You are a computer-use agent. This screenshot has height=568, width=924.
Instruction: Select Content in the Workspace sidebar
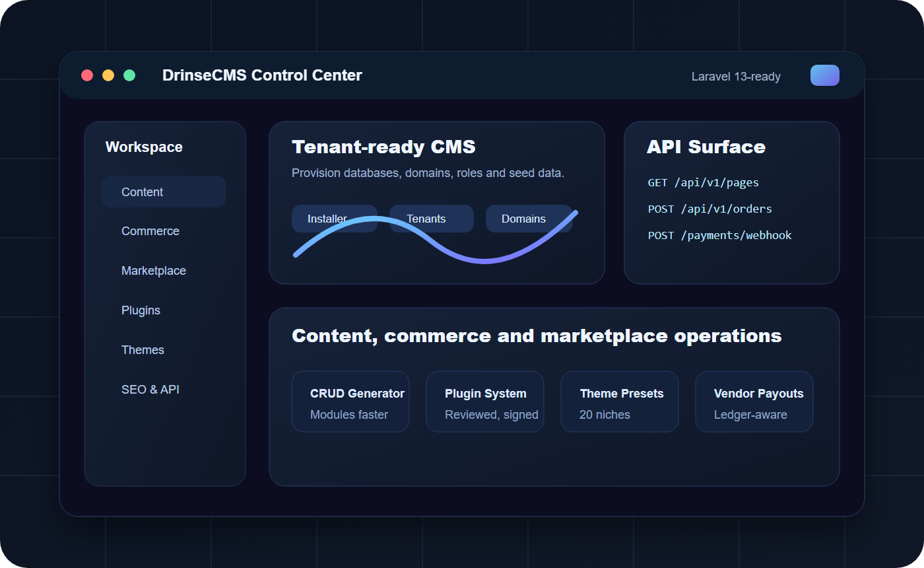click(164, 192)
